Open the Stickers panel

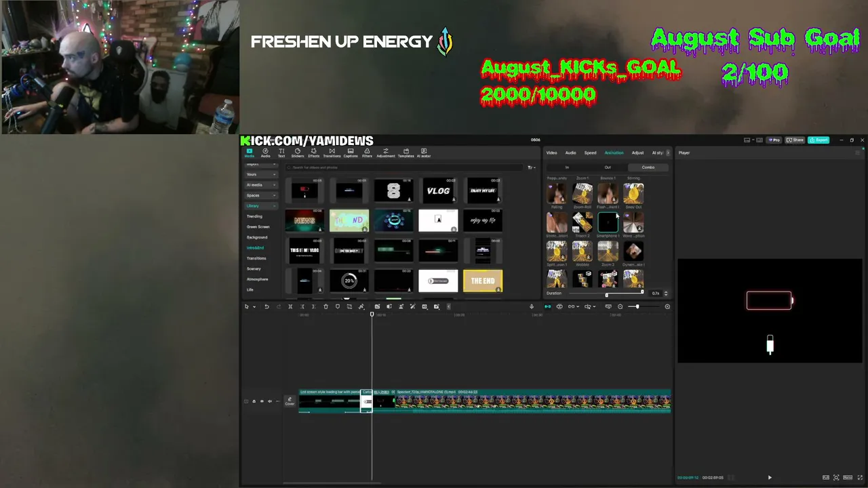297,152
